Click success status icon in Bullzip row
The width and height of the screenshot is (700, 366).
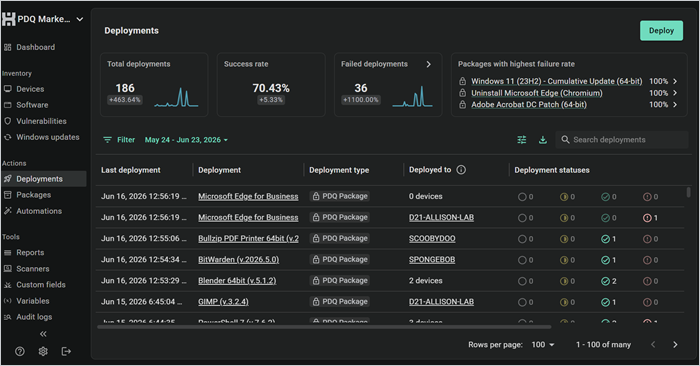click(605, 239)
